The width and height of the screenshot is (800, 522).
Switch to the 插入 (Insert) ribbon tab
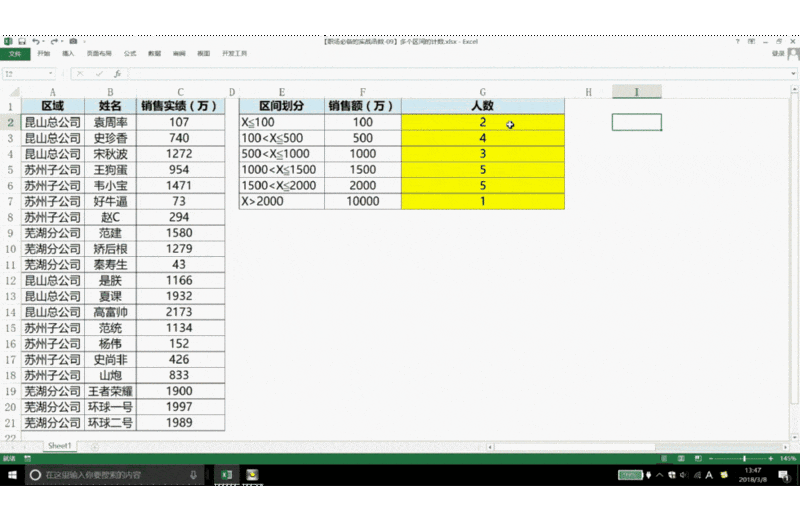68,53
